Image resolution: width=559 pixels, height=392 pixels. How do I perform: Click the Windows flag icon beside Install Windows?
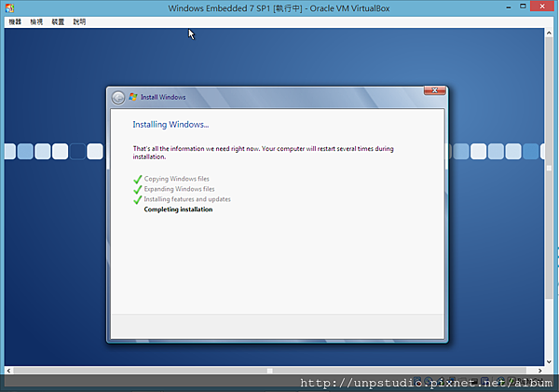pos(133,97)
